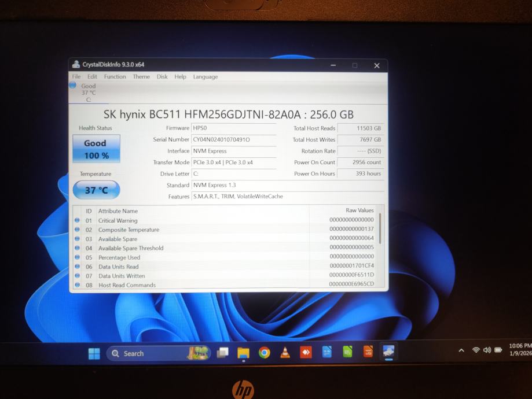This screenshot has height=399, width=532.
Task: Select the Critical Warning attribute row
Action: [225, 220]
